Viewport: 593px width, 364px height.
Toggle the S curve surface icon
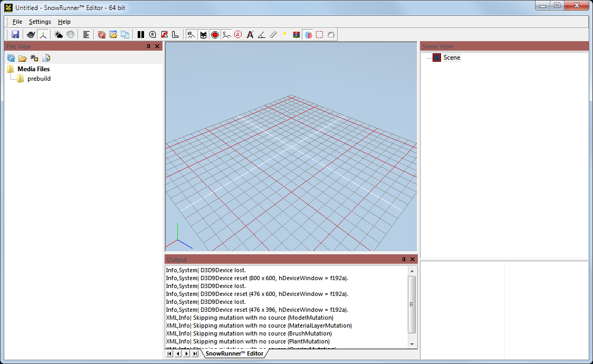226,35
